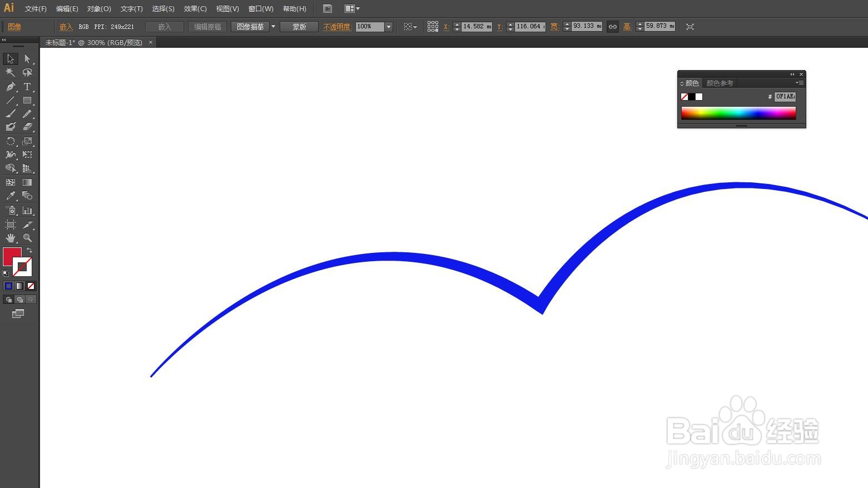Select the Hand tool

[x=10, y=238]
